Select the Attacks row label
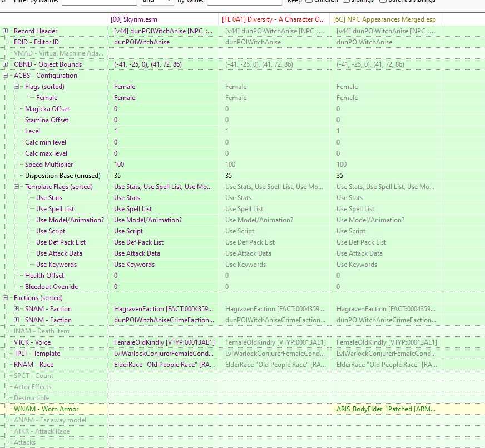This screenshot has height=448, width=485. pyautogui.click(x=24, y=442)
